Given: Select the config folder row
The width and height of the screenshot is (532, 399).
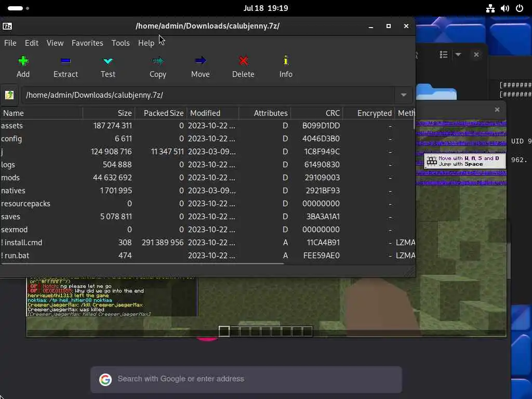Looking at the screenshot, I should click(x=208, y=139).
